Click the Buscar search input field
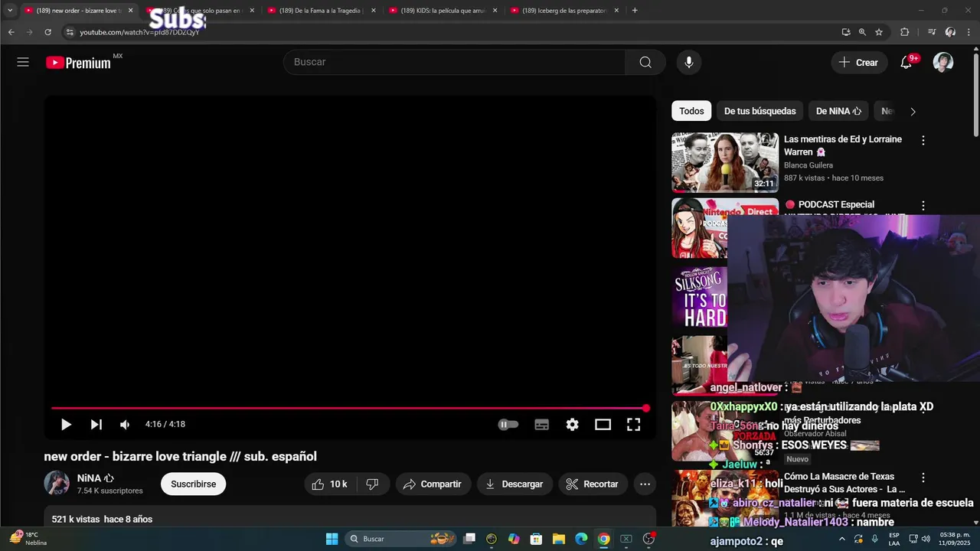 454,62
